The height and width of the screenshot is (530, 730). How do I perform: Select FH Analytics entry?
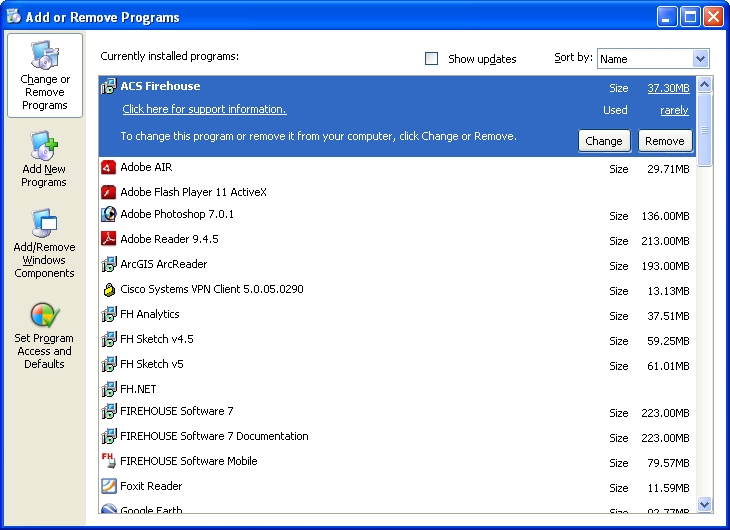[x=397, y=315]
